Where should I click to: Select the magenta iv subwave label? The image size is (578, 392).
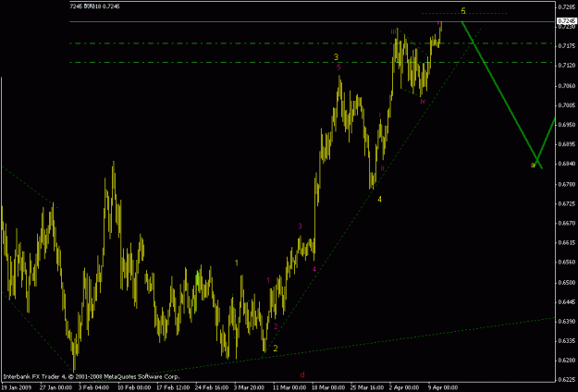click(423, 101)
